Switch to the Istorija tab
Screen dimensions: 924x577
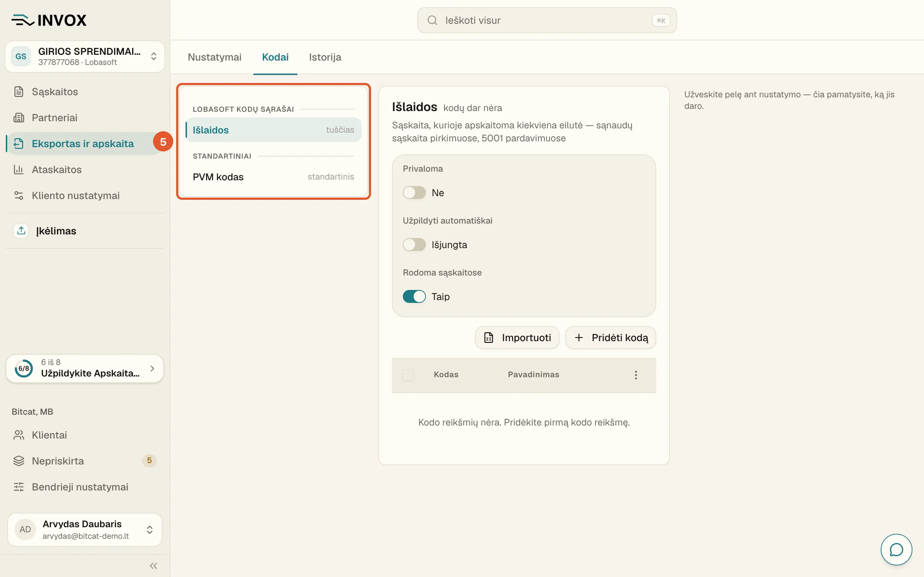click(325, 57)
